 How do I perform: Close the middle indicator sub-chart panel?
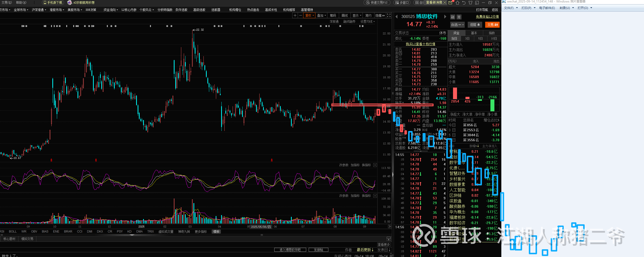click(375, 165)
